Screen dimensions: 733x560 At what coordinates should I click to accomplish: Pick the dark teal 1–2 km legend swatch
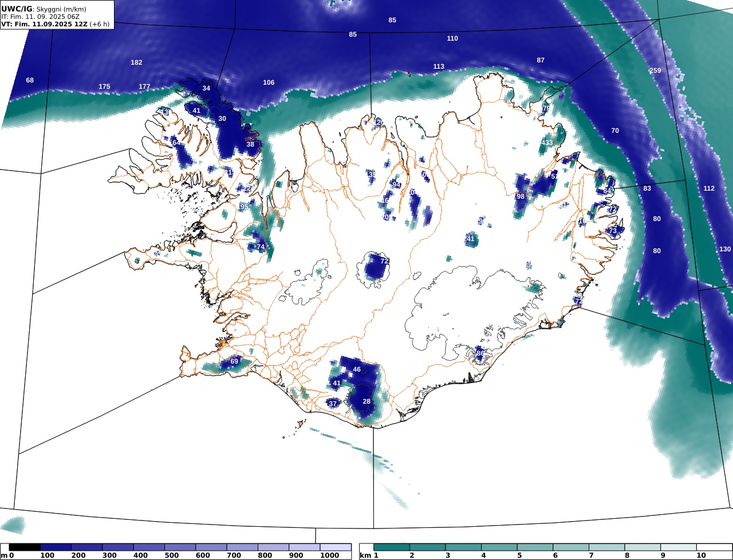pos(392,547)
